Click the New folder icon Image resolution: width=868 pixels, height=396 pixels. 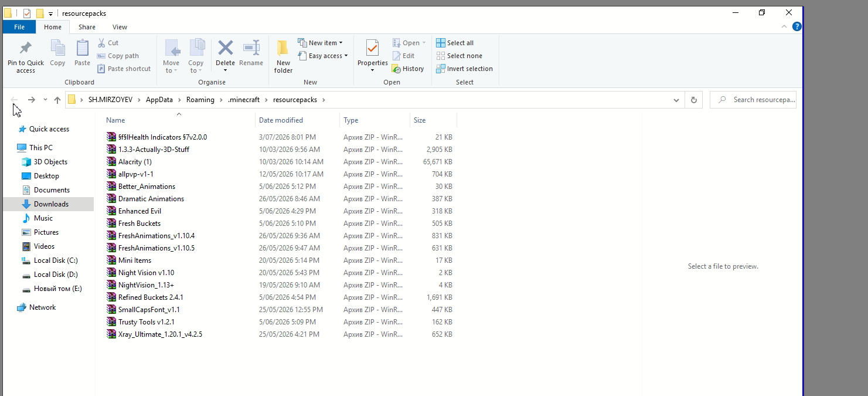283,48
